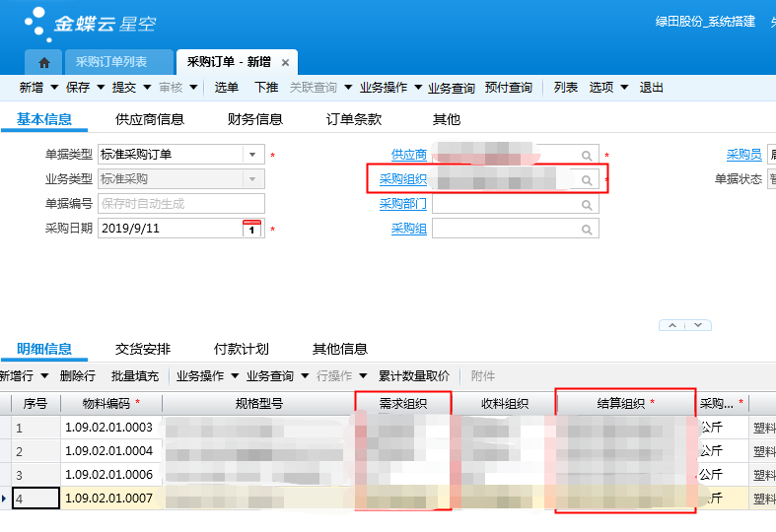The image size is (776, 532).
Task: Open the purchase date calendar picker
Action: (252, 229)
